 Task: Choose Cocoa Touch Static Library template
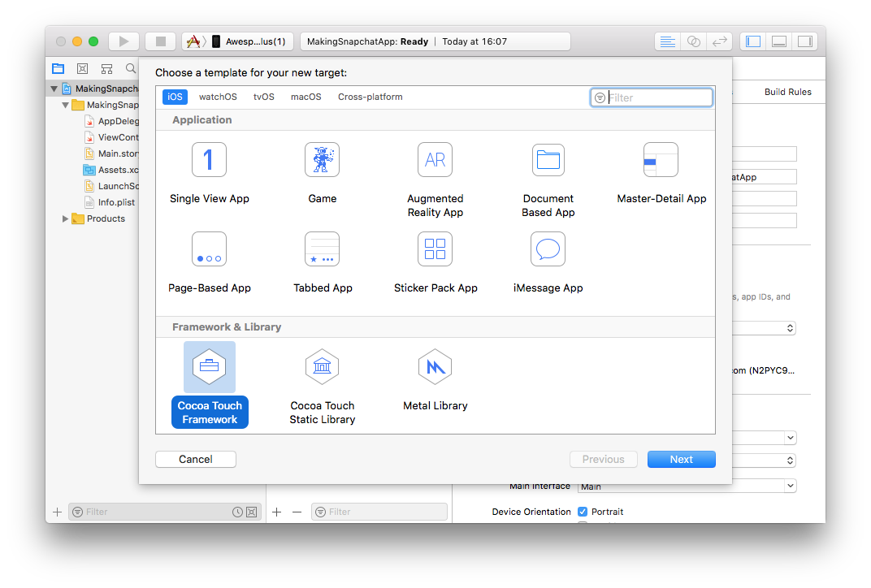(323, 386)
